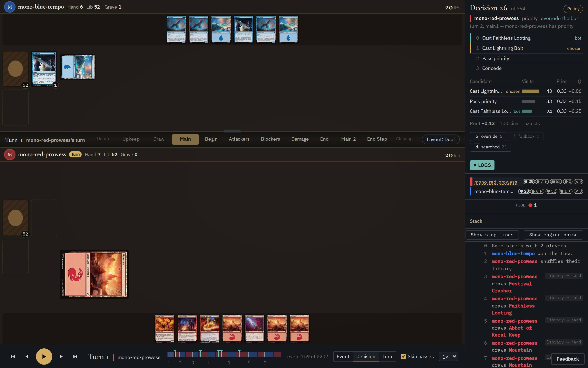Select option Cast Faithless Looting
The width and height of the screenshot is (588, 368).
pyautogui.click(x=526, y=38)
